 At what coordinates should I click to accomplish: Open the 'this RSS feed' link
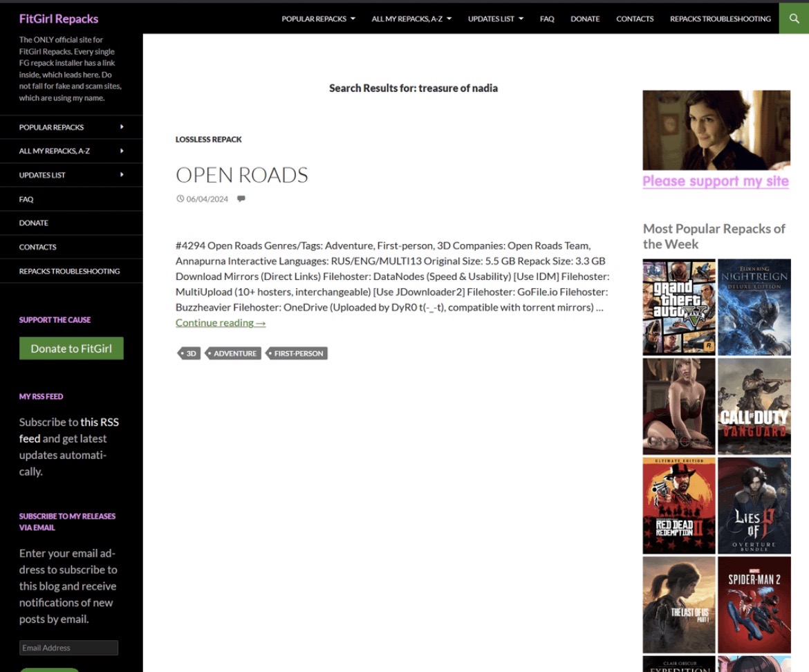(x=69, y=430)
